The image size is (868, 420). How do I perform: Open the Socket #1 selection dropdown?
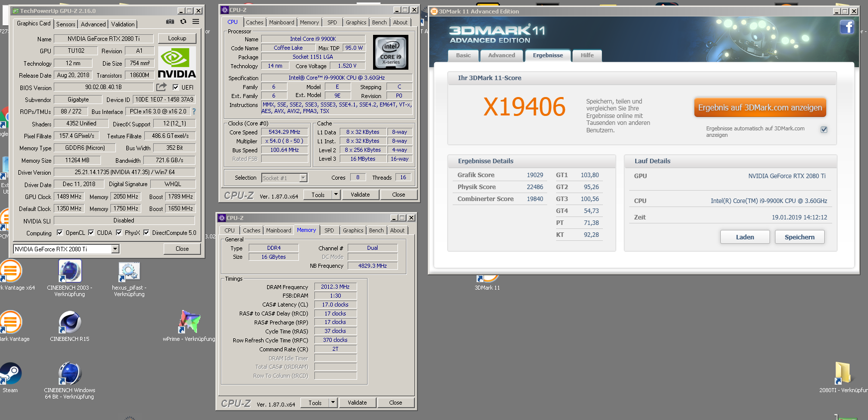coord(303,178)
